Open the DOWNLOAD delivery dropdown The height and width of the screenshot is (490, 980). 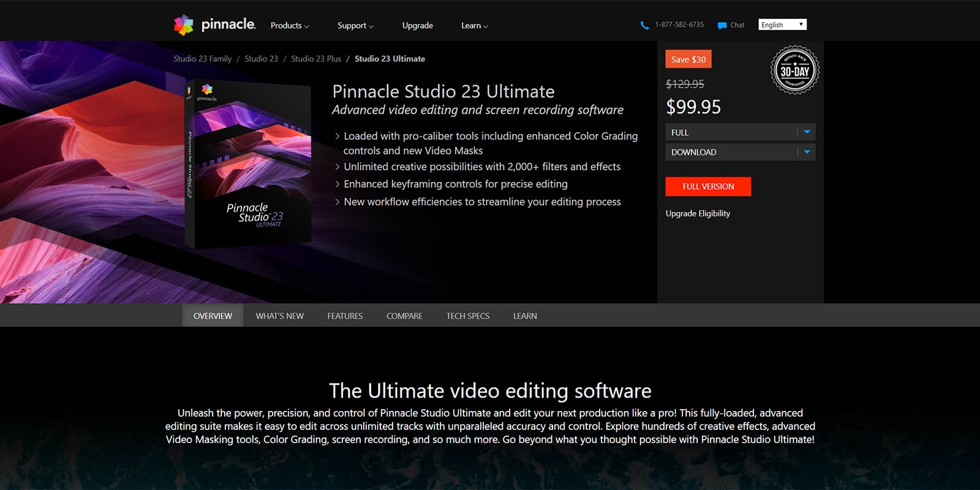pos(740,152)
